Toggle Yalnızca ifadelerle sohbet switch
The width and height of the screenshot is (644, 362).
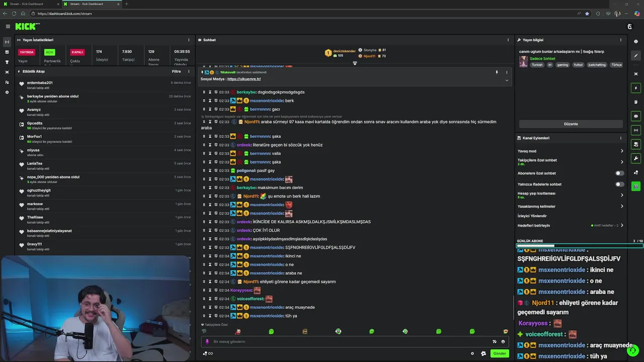[620, 184]
